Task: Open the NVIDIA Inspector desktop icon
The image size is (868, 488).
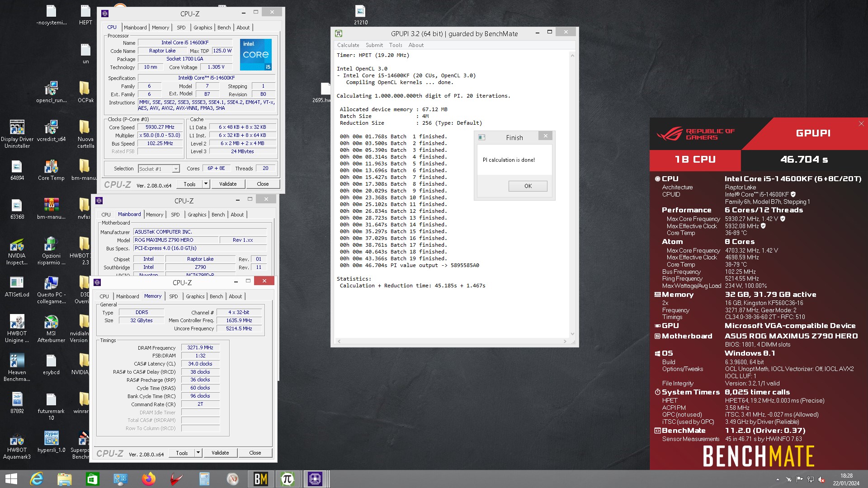Action: [x=17, y=251]
